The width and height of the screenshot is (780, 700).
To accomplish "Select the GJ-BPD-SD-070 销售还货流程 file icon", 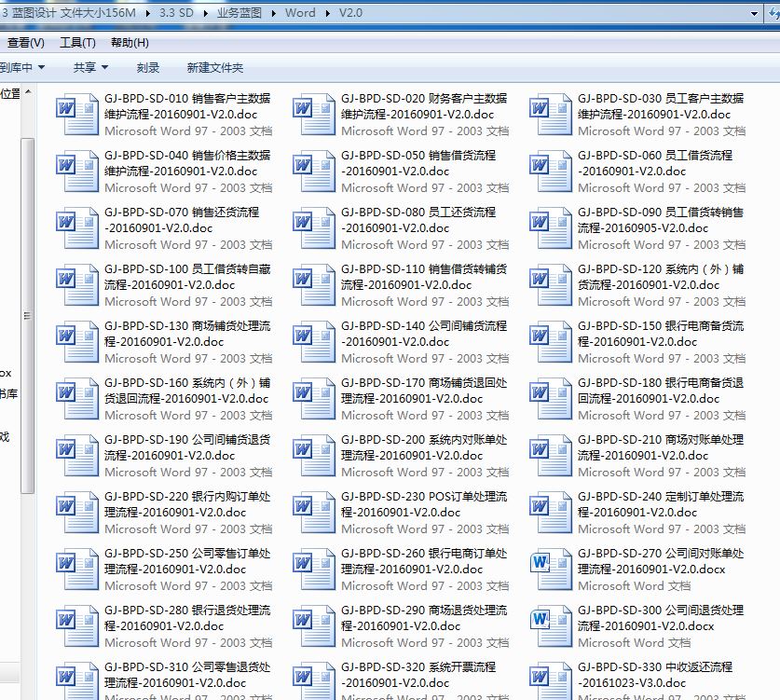I will (x=76, y=228).
